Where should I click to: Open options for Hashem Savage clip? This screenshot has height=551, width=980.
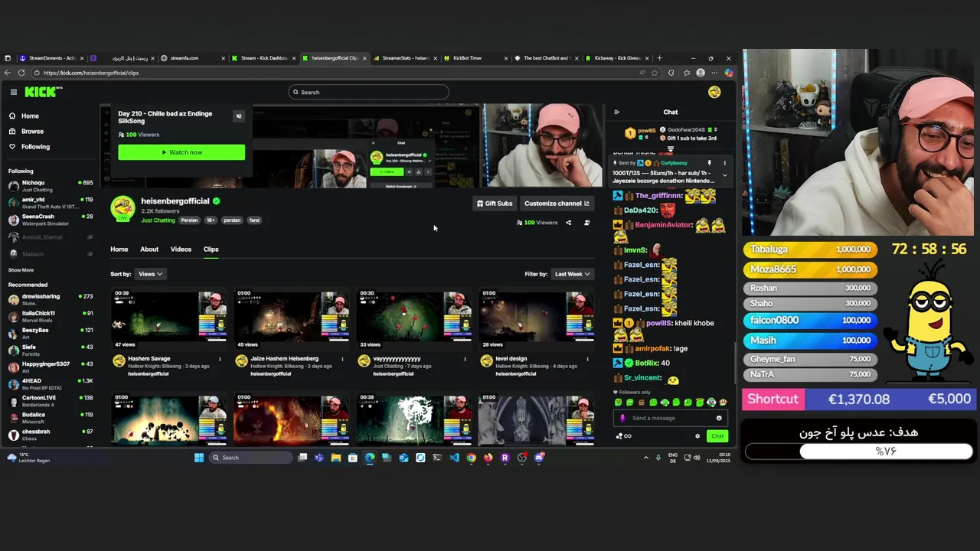point(220,359)
